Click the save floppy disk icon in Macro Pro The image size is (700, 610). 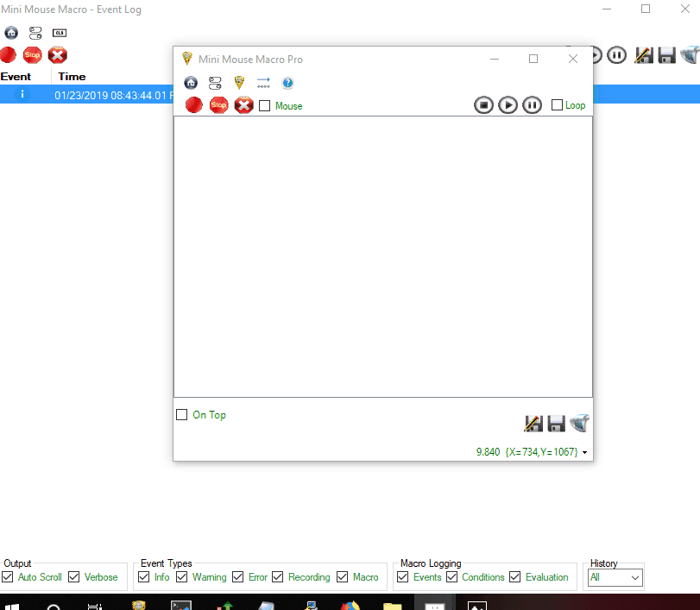556,424
